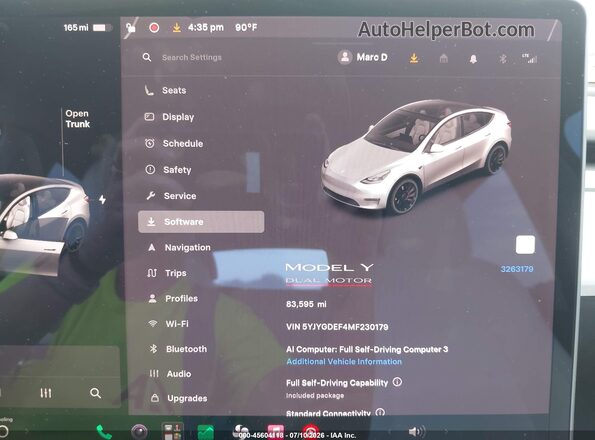This screenshot has width=595, height=440.
Task: Tap the speaker volume icon in dock
Action: (416, 432)
